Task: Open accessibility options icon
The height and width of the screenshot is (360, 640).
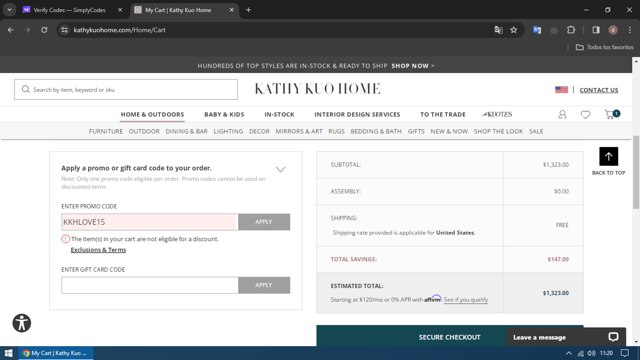Action: tap(22, 323)
